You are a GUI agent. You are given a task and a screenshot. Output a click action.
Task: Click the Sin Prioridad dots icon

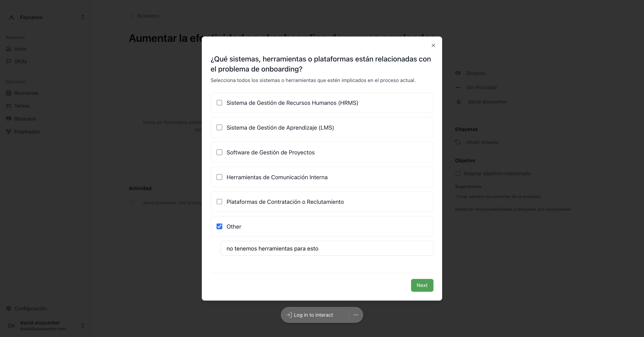click(458, 87)
